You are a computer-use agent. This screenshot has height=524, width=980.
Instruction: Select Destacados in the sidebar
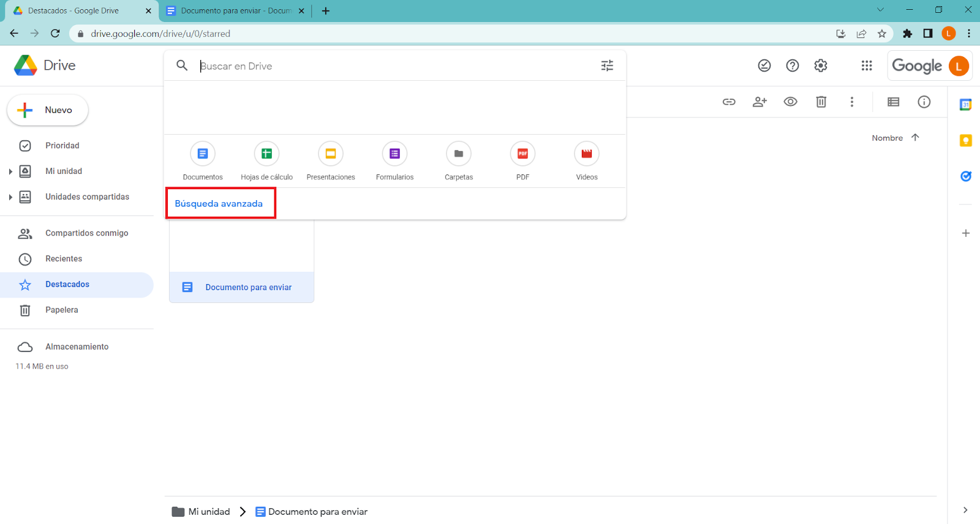(77, 285)
